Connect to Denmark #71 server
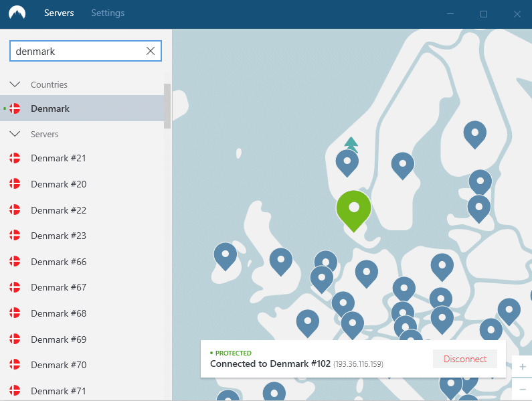 82,390
